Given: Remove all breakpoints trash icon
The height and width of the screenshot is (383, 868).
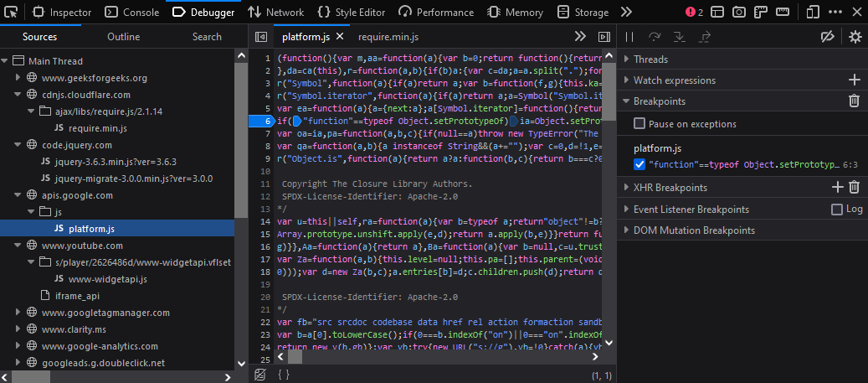Looking at the screenshot, I should 854,101.
